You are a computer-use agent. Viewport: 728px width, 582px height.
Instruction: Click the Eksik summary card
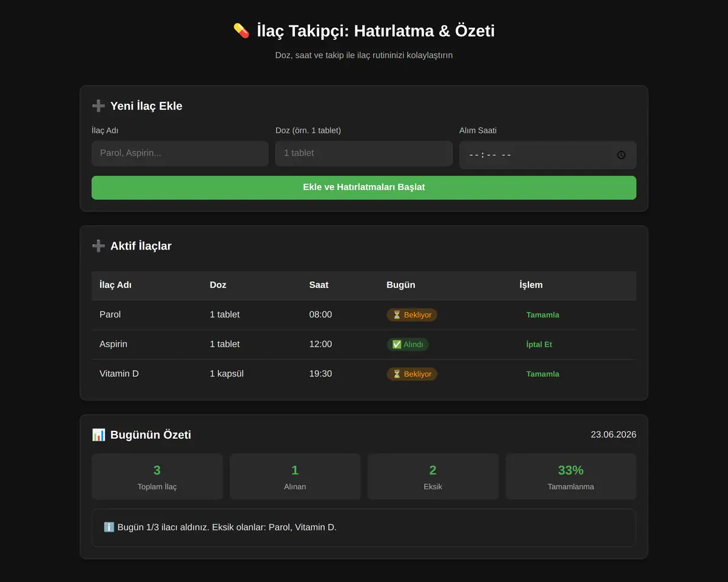433,477
